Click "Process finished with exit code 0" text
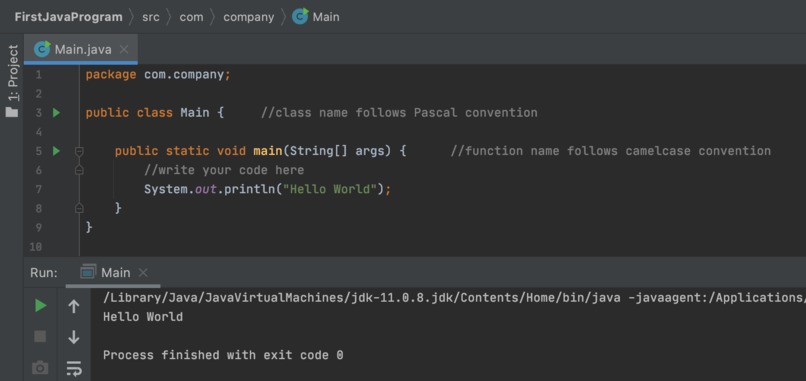 pos(223,355)
